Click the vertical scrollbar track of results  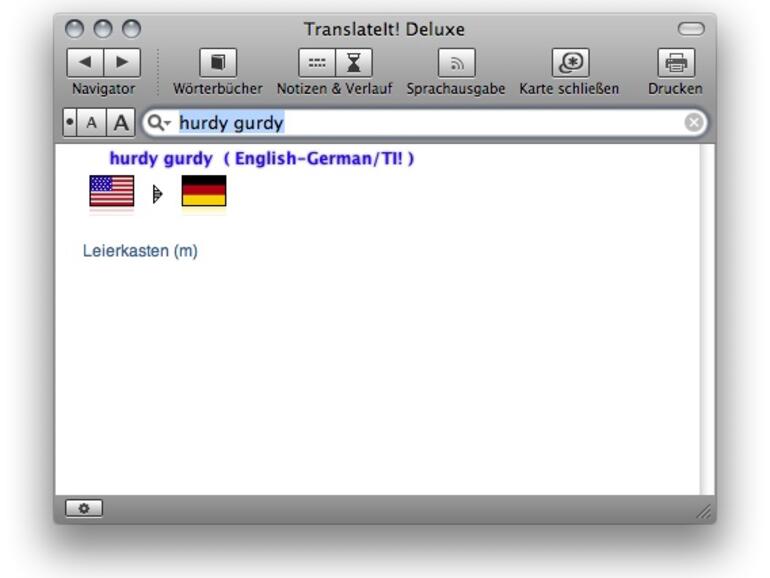[708, 319]
